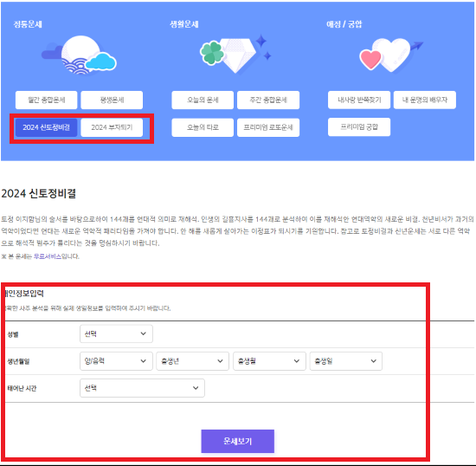
Task: Click the 2024 신토정비결 page title
Action: pyautogui.click(x=39, y=193)
